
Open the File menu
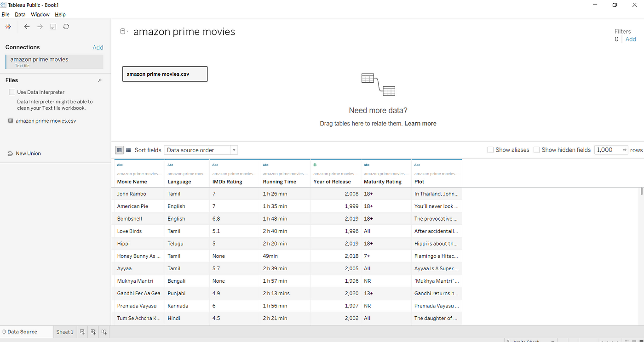[6, 15]
